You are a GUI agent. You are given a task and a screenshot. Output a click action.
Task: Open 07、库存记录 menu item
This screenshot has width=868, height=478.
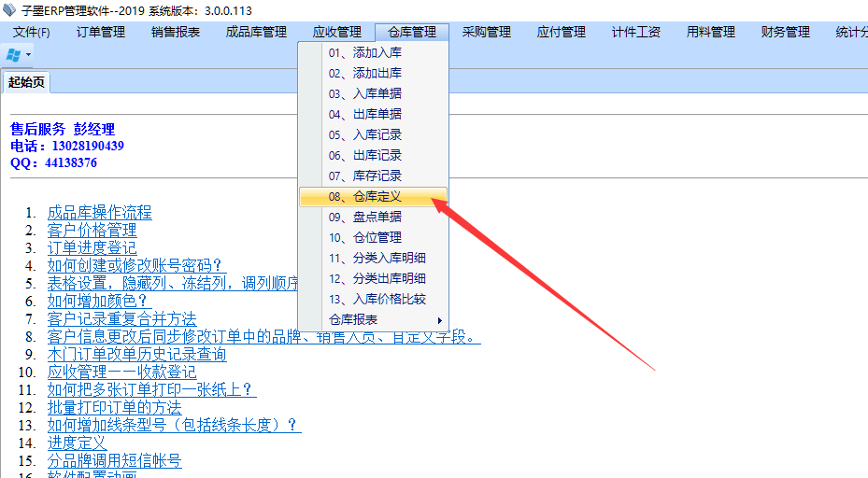click(x=364, y=176)
